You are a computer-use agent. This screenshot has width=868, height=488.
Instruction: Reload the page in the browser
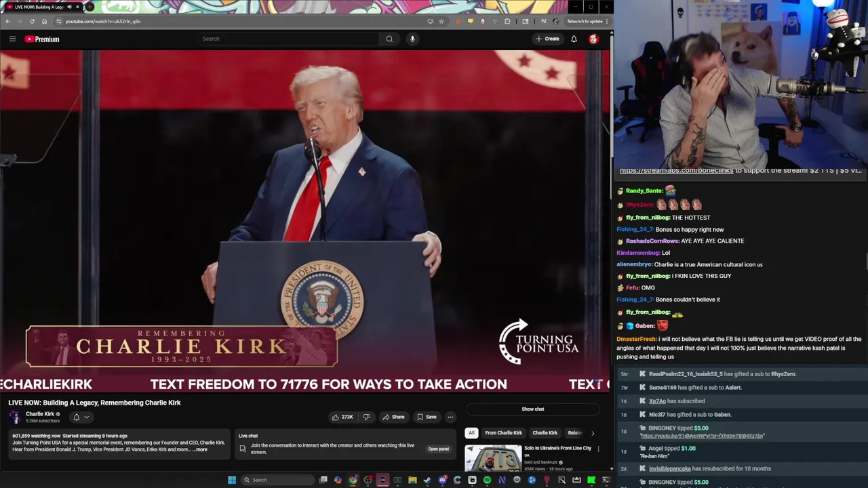(32, 21)
